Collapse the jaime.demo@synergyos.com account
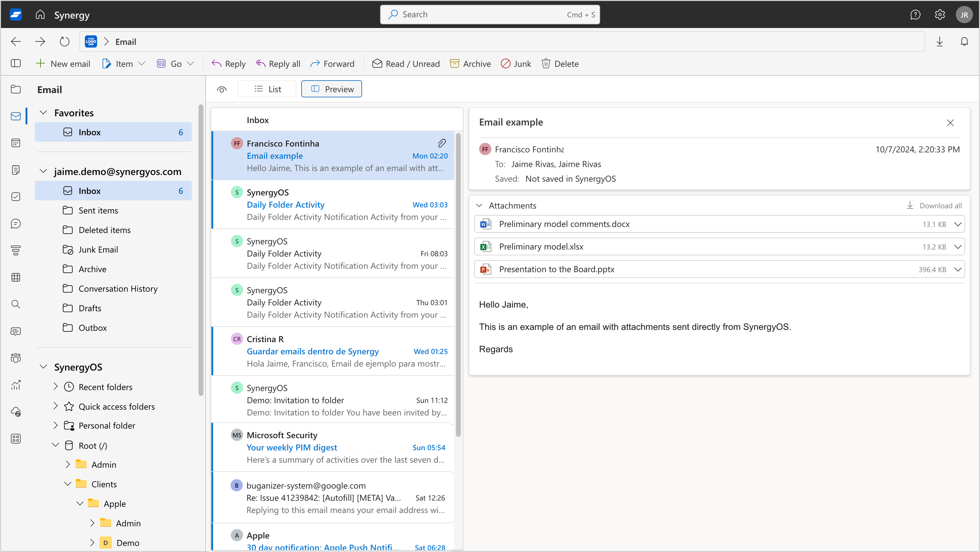This screenshot has height=552, width=980. point(43,171)
